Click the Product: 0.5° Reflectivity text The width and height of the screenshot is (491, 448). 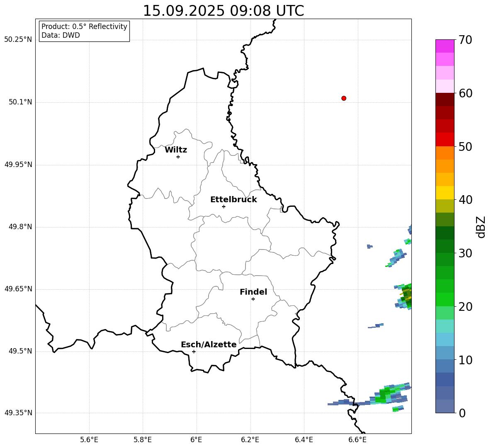click(x=84, y=27)
